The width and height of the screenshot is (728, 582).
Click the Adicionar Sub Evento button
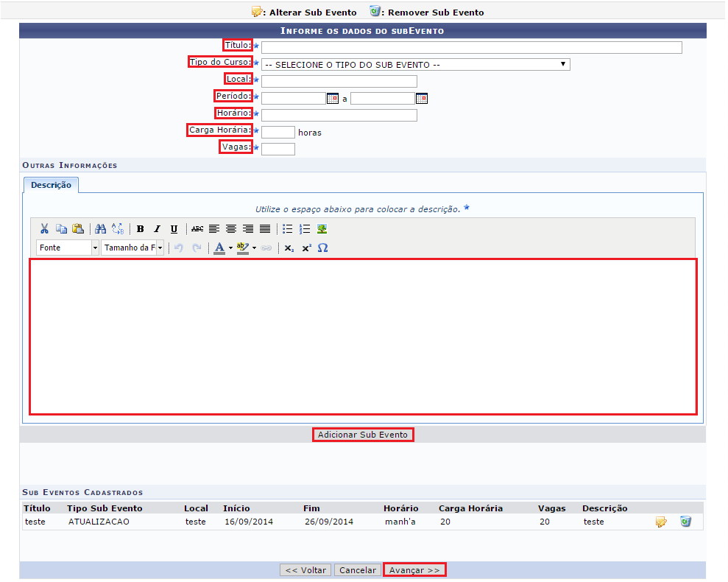[362, 435]
